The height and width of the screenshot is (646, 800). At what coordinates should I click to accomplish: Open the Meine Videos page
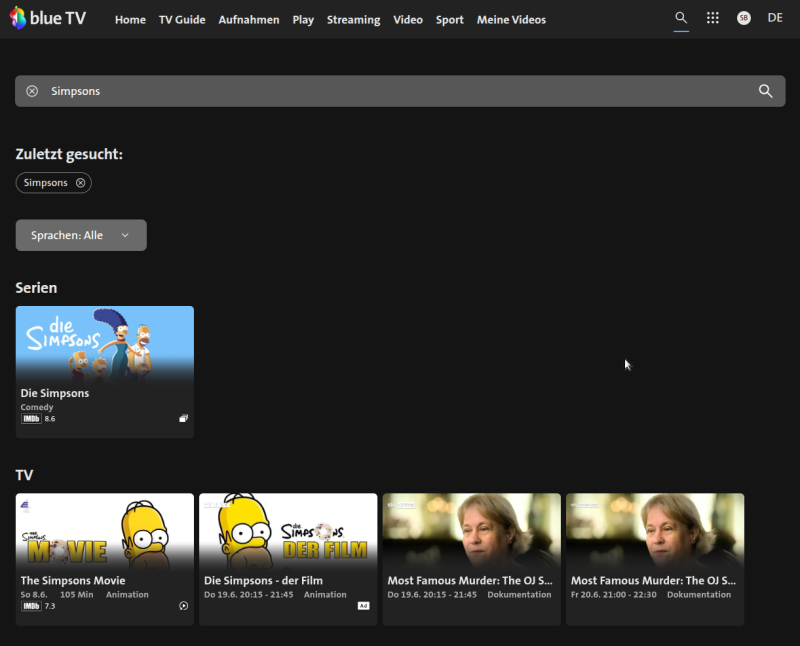click(511, 20)
